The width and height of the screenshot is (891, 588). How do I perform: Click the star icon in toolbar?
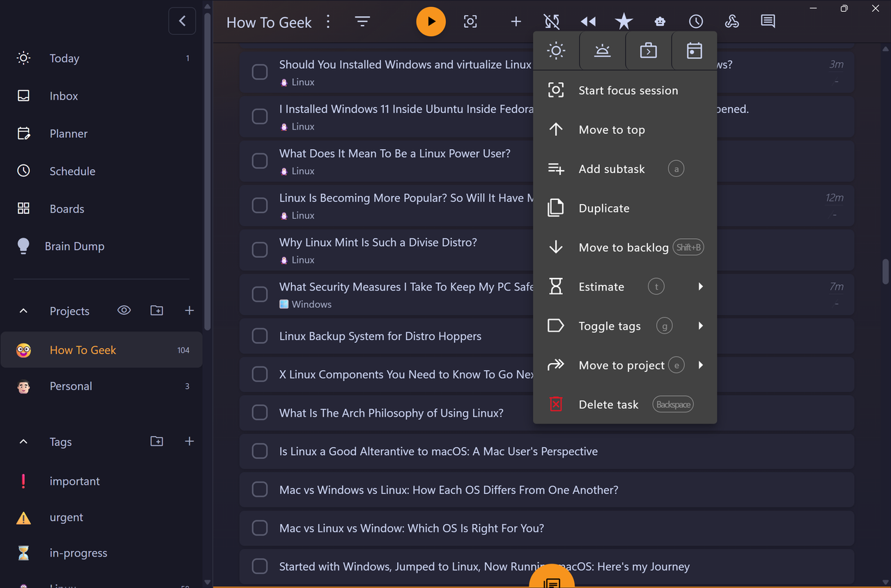point(623,22)
